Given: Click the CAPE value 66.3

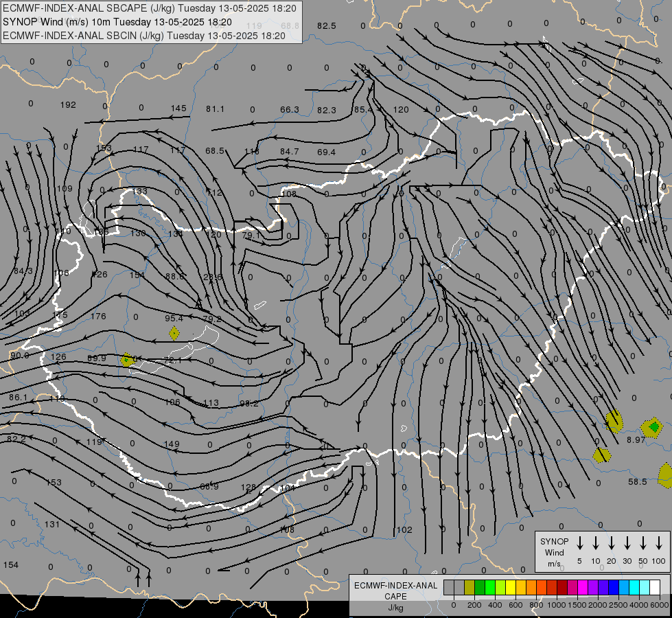Looking at the screenshot, I should (x=289, y=110).
